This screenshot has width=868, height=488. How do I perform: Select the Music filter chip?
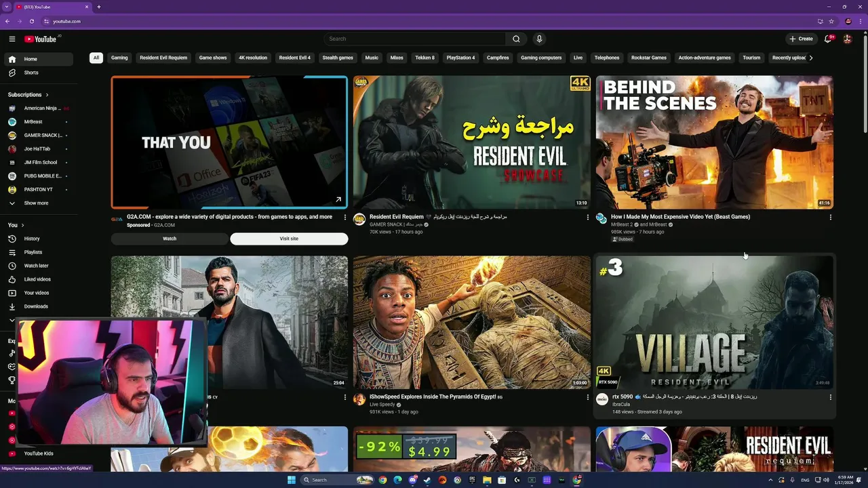point(372,58)
